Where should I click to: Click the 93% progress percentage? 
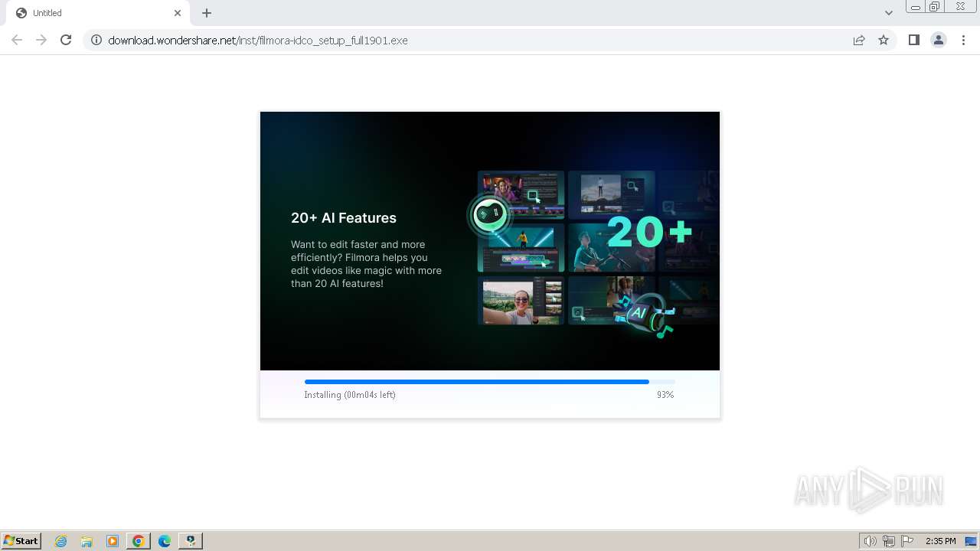tap(665, 395)
